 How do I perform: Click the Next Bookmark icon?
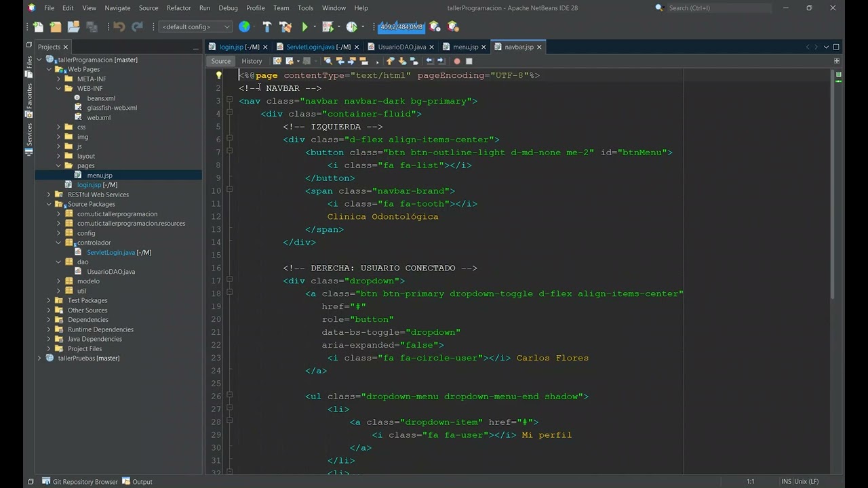click(402, 61)
